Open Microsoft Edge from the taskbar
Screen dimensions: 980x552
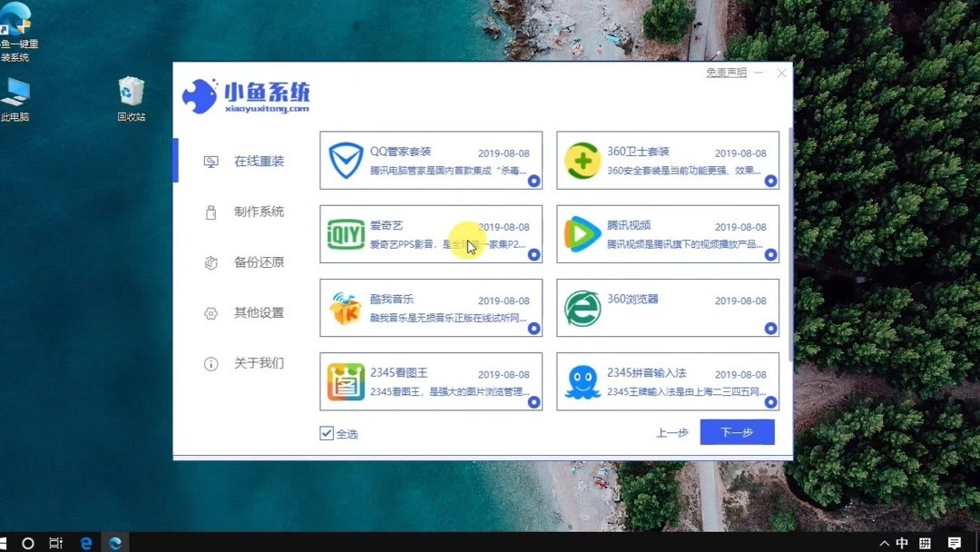84,542
